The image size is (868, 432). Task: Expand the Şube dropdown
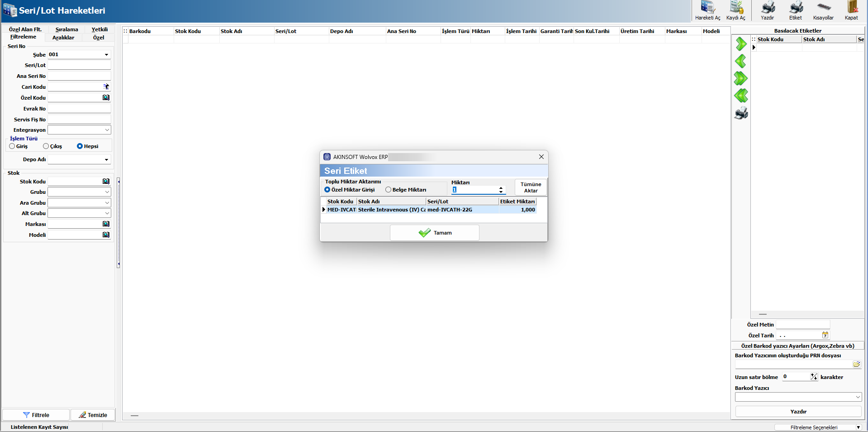tap(106, 55)
